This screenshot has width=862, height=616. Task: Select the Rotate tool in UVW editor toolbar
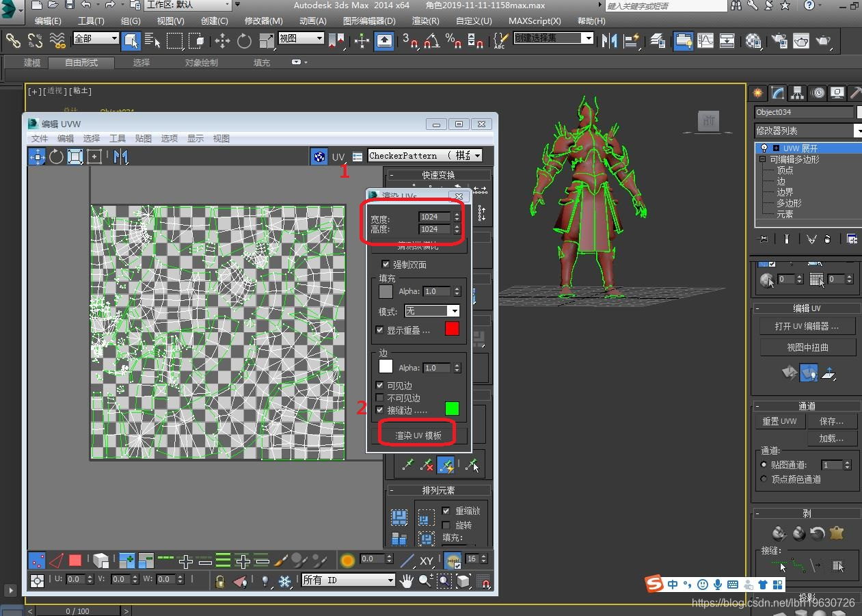(x=56, y=157)
